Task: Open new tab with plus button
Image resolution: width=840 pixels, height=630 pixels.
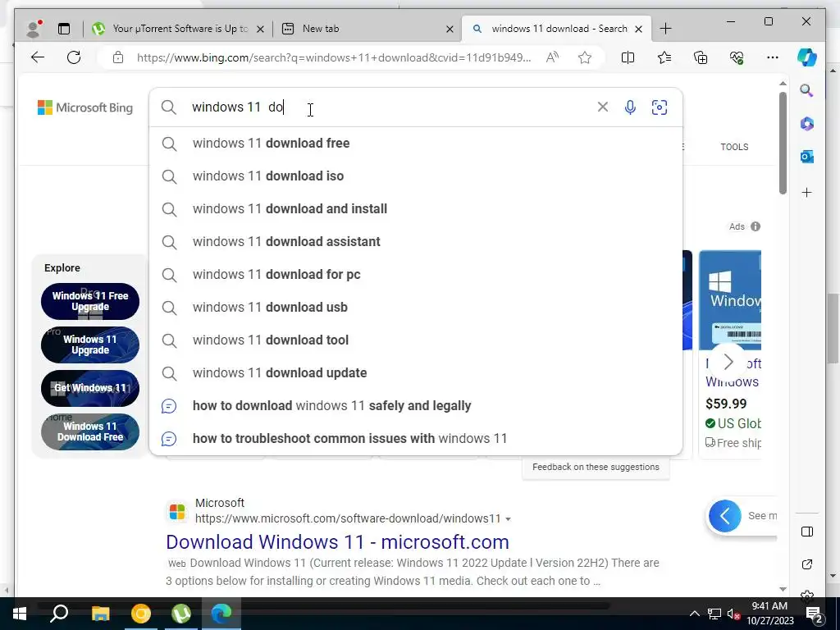Action: (665, 29)
